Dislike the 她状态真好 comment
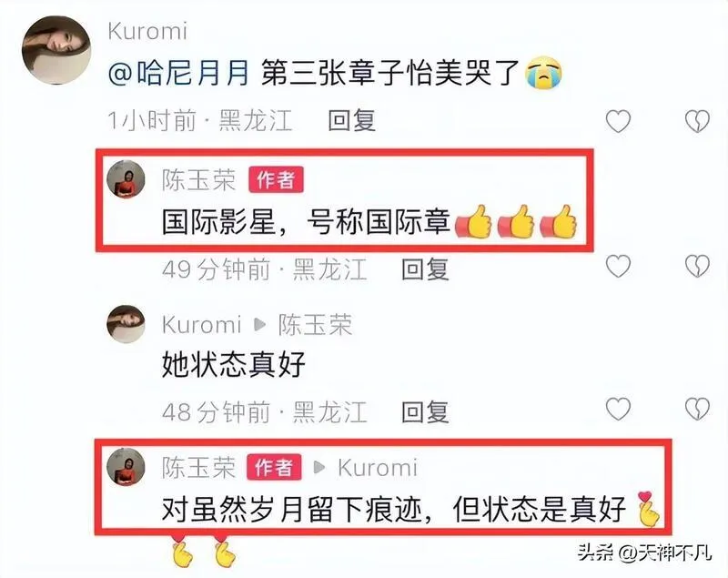The image size is (728, 578). (x=697, y=409)
